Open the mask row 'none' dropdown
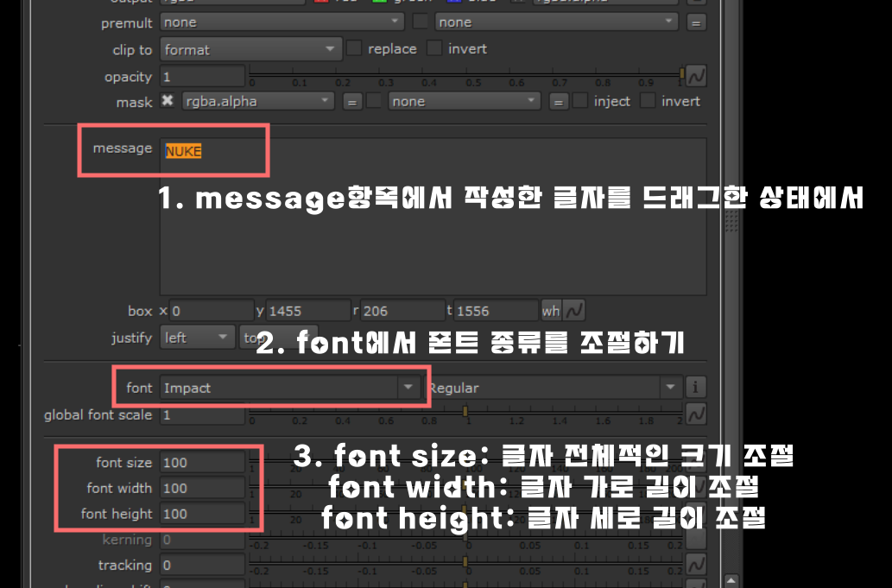Screen dimensions: 892x588 coord(465,101)
